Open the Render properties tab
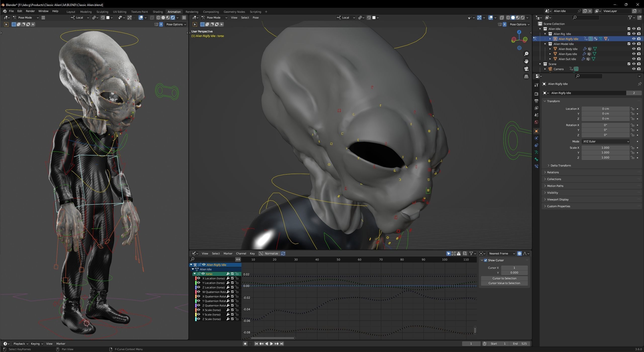This screenshot has height=352, width=644. coord(536,94)
